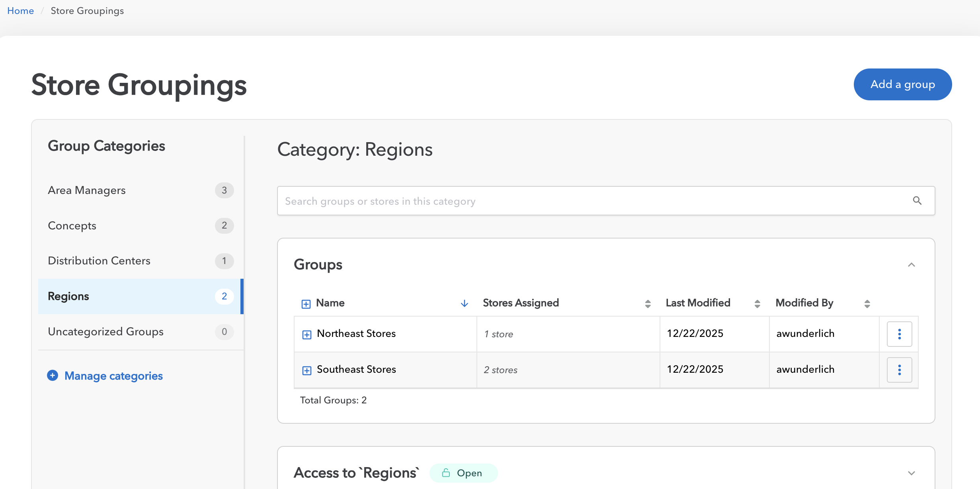The height and width of the screenshot is (489, 980).
Task: Click the plus icon beside Manage categories
Action: [x=53, y=376]
